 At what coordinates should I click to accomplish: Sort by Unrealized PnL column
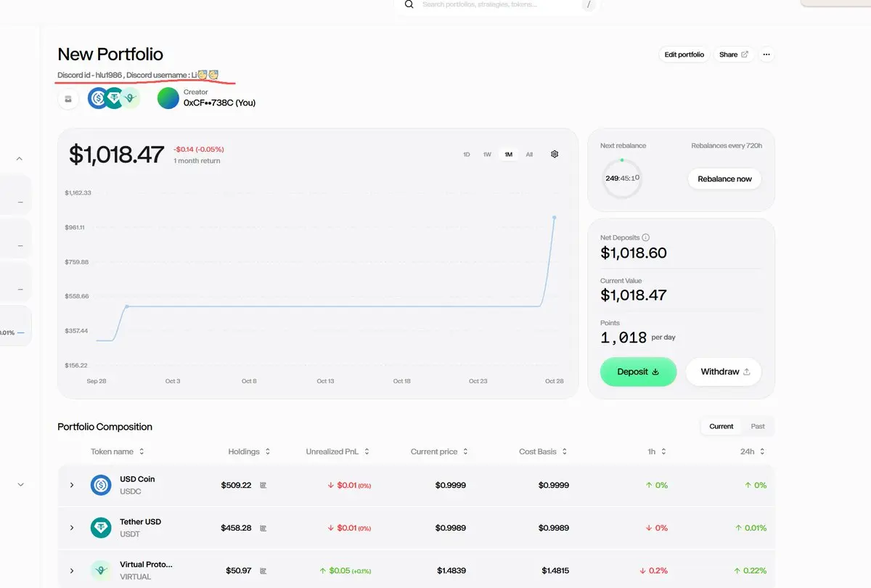click(338, 452)
